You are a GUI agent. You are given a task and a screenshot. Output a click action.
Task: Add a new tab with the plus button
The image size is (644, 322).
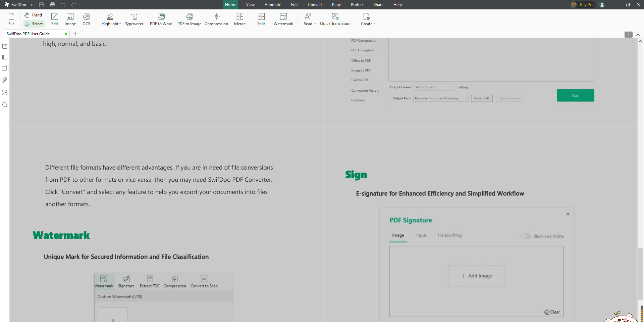75,34
